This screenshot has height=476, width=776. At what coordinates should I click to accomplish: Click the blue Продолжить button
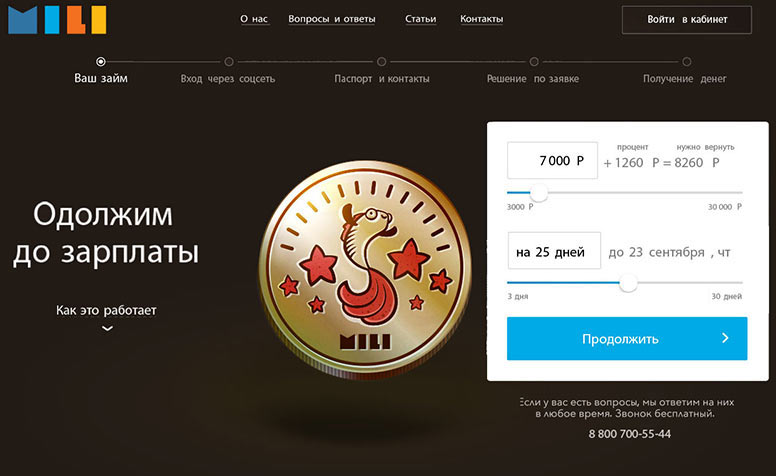click(627, 338)
